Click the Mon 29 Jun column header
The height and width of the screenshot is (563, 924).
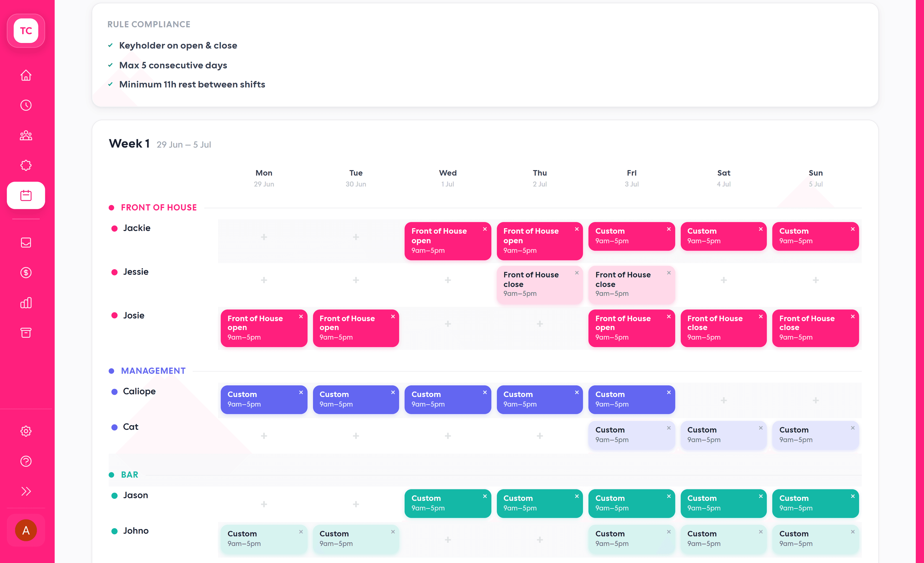[264, 178]
